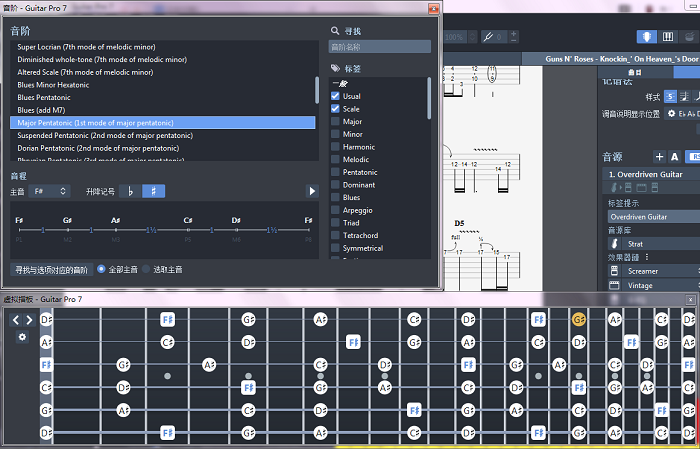Click the find matching scales button
700x449 pixels.
click(x=51, y=270)
